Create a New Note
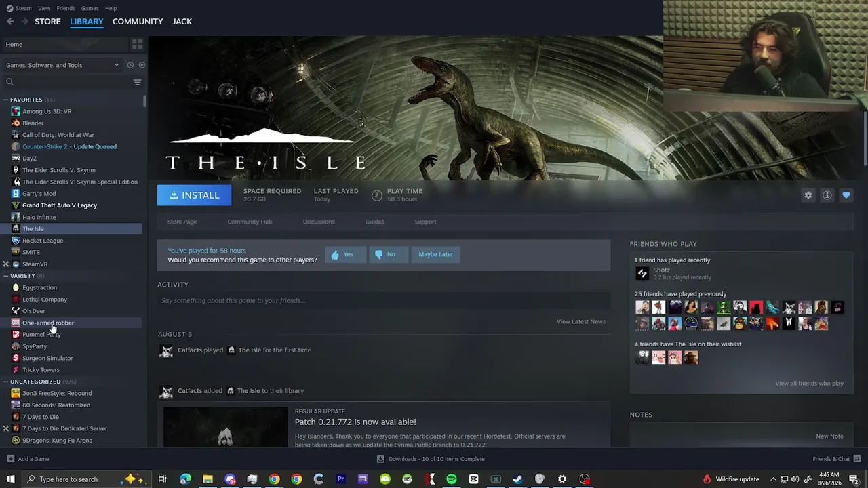The image size is (868, 488). coord(829,436)
